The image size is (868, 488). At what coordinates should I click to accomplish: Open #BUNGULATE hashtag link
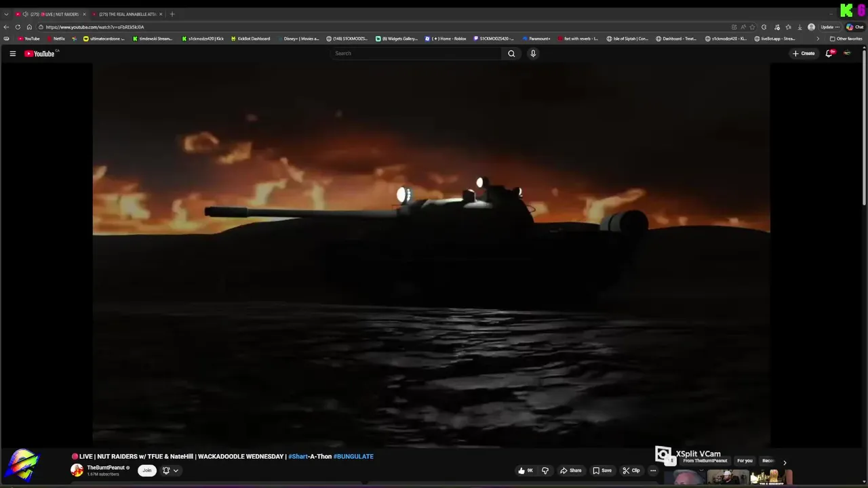coord(353,457)
